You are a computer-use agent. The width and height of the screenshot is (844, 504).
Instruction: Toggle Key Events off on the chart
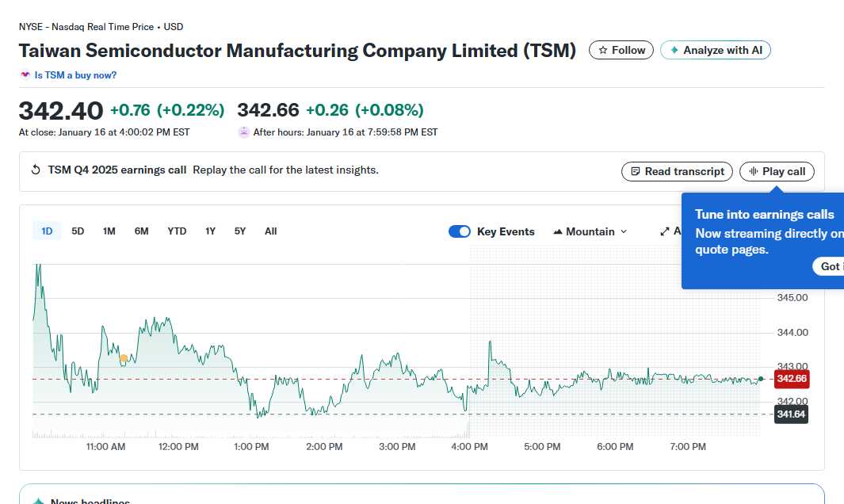[460, 231]
